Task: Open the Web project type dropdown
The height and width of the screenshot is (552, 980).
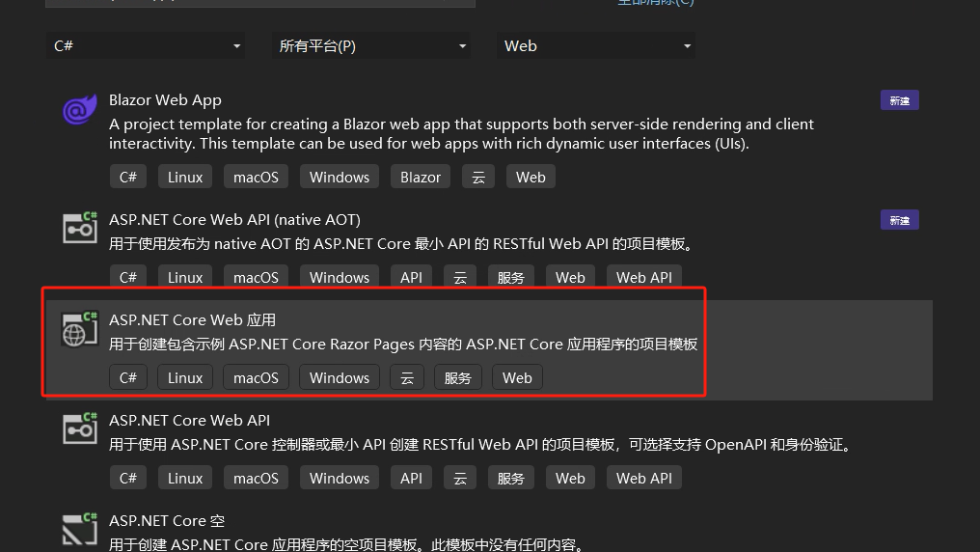Action: [x=596, y=45]
